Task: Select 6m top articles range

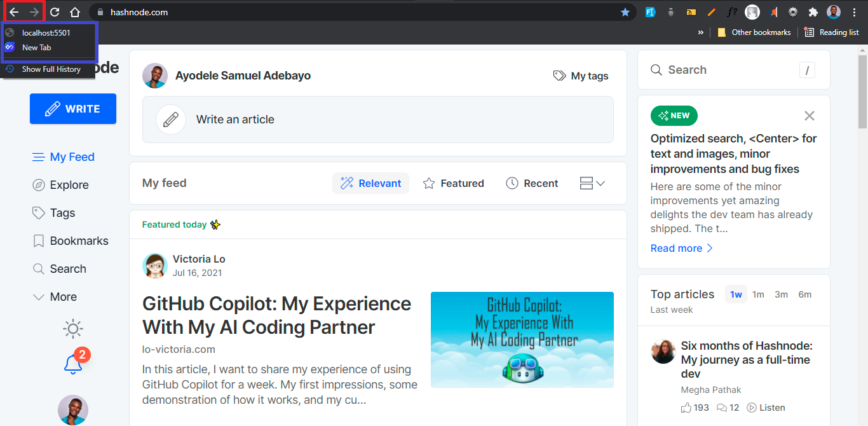Action: [805, 294]
